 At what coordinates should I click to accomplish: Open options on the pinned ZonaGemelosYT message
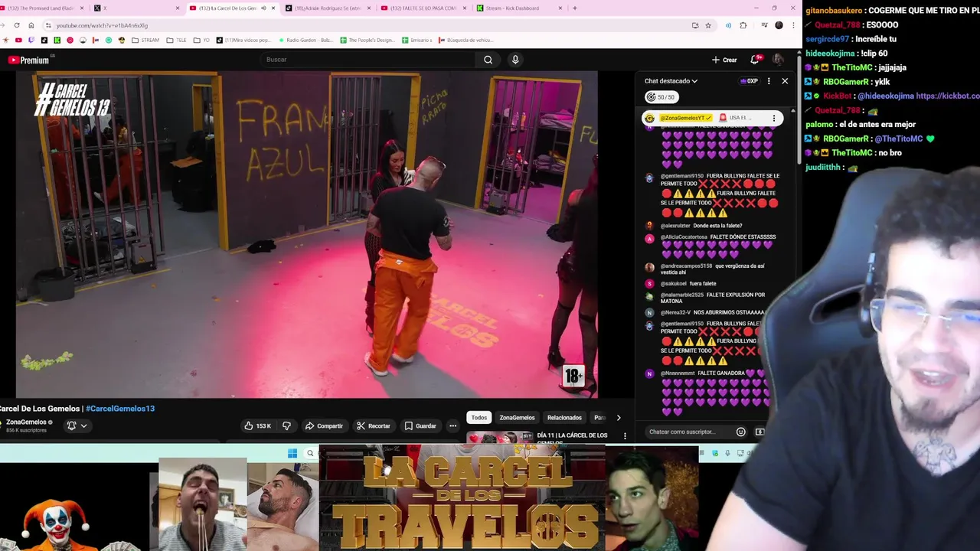click(x=773, y=118)
